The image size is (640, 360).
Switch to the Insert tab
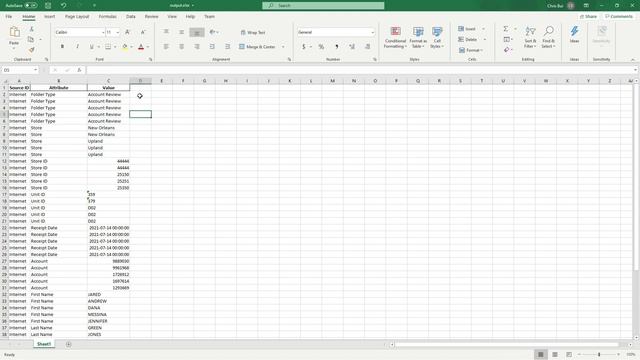tap(49, 16)
